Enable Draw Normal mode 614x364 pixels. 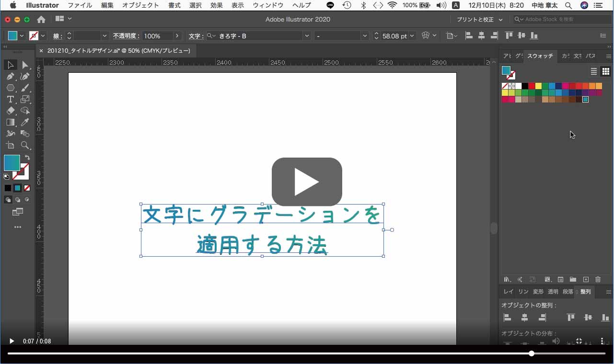click(8, 200)
